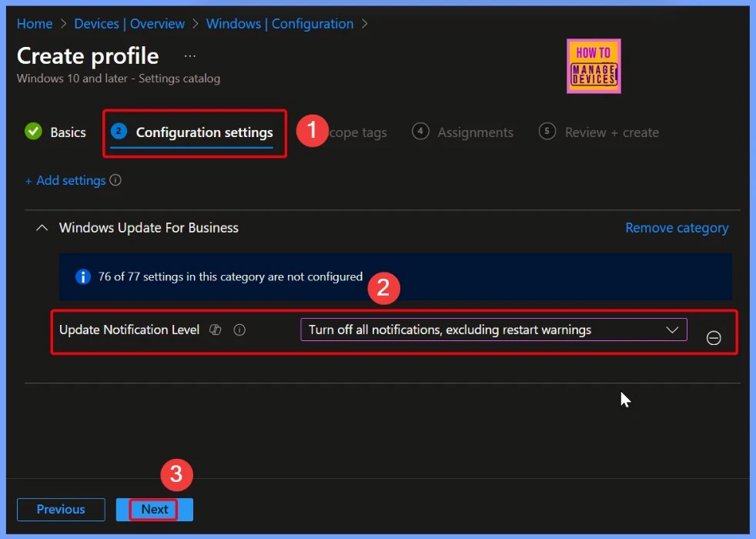
Task: Click the Previous button
Action: (x=61, y=510)
